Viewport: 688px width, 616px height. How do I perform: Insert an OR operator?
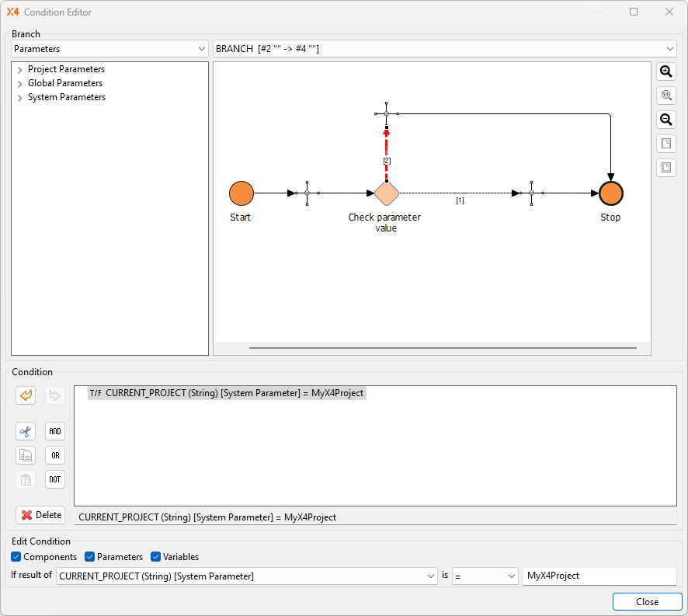pyautogui.click(x=54, y=455)
